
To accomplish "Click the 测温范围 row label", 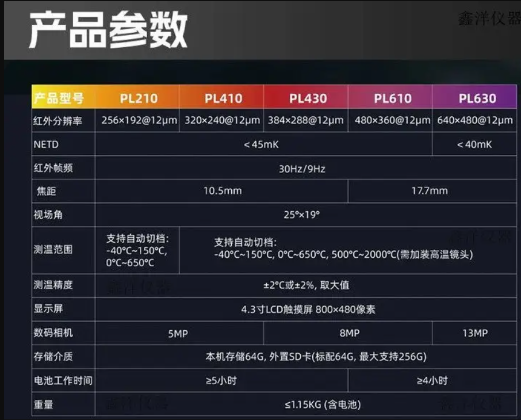I will click(x=53, y=250).
